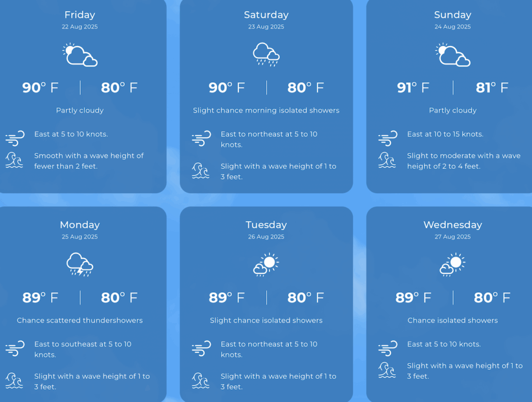Click the wave icon on Saturday's card
This screenshot has height=402, width=532.
point(201,171)
